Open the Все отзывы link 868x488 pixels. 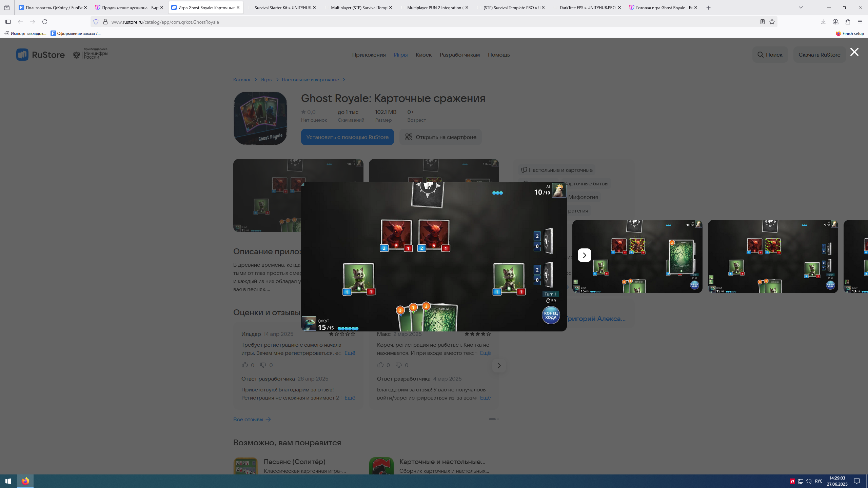(252, 419)
